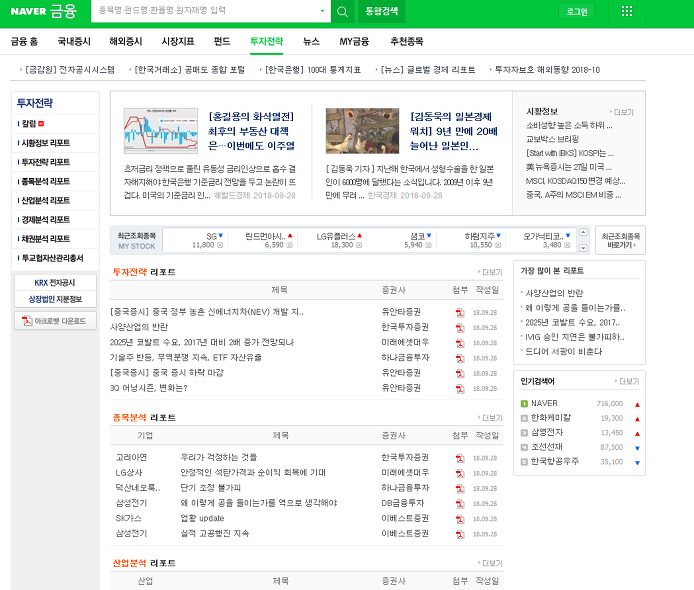Open the MY금융 tab
The width and height of the screenshot is (694, 590).
[354, 42]
